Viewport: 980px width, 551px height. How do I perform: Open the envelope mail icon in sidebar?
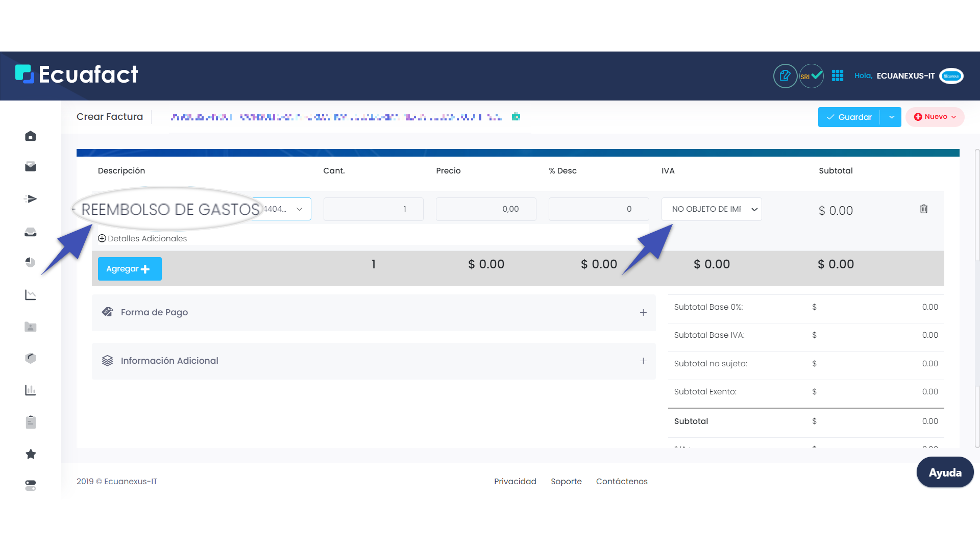pyautogui.click(x=31, y=167)
